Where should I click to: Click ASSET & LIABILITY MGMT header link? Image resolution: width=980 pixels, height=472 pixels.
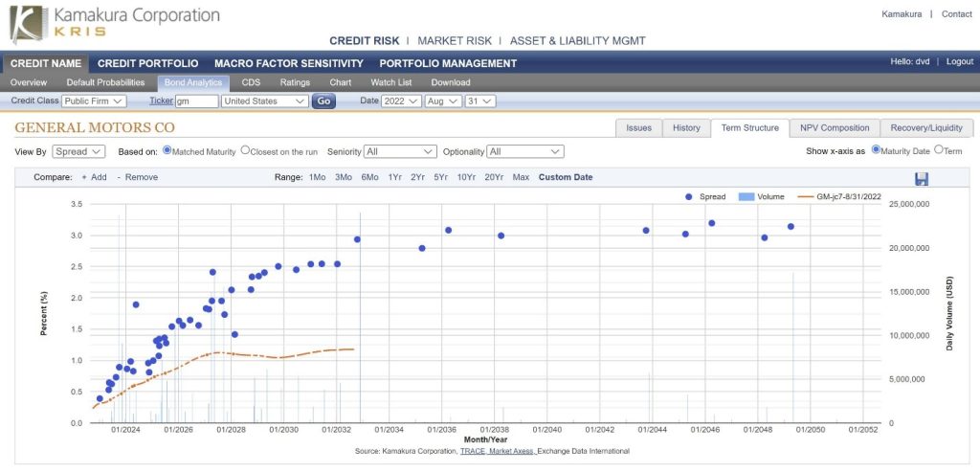(578, 40)
